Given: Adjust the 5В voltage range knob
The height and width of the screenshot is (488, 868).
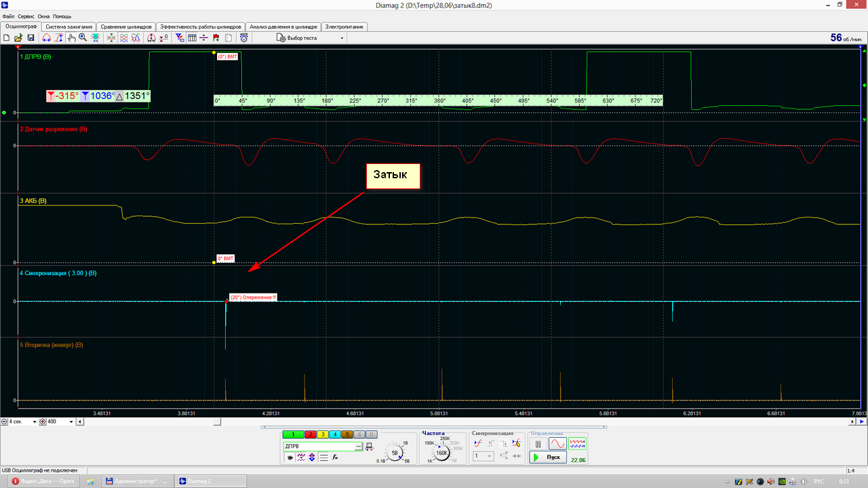Looking at the screenshot, I should [x=395, y=453].
